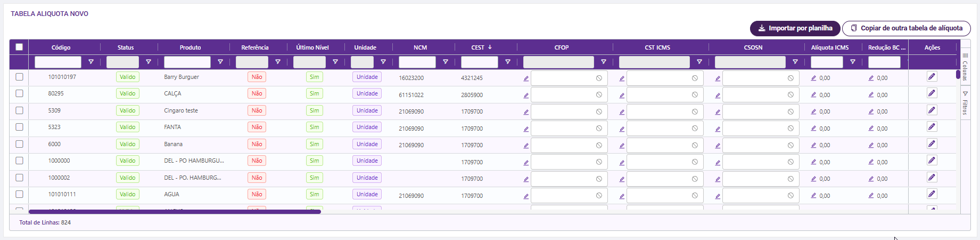
Task: Click Copiar de outra tabela de alíquota
Action: pyautogui.click(x=906, y=28)
